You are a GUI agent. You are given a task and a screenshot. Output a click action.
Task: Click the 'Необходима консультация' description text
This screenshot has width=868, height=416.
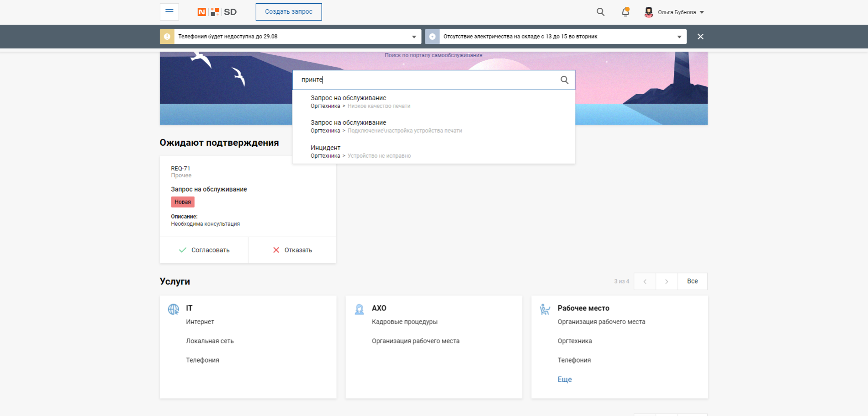point(206,224)
